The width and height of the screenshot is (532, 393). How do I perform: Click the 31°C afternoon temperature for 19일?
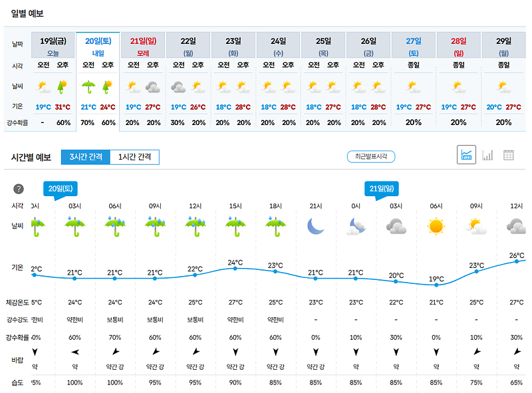tap(63, 107)
